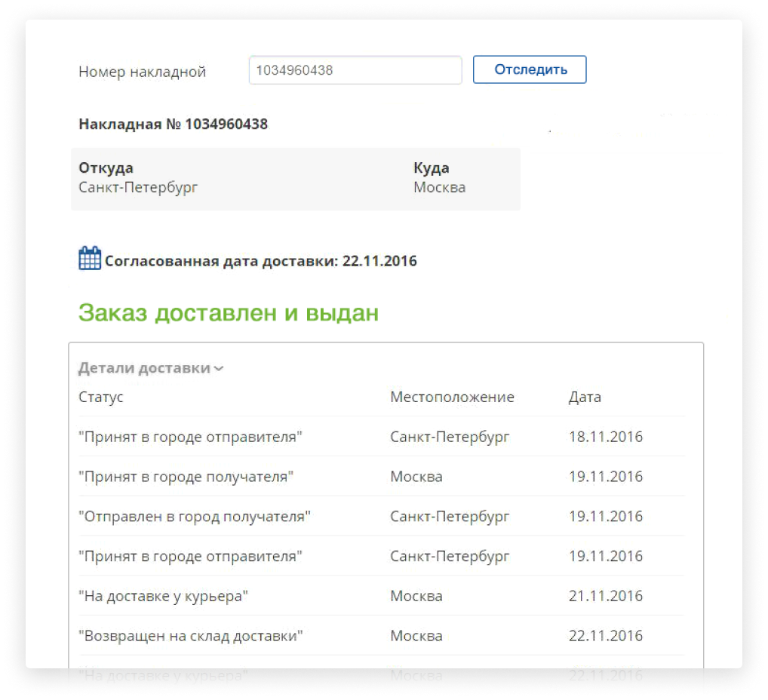Click the 'Номер накладной' label

click(142, 72)
